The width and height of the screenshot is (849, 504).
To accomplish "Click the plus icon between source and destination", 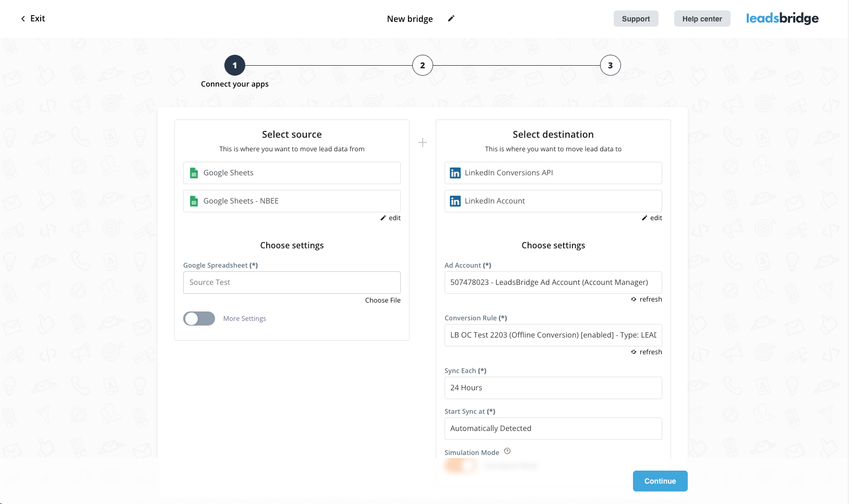I will pos(423,142).
